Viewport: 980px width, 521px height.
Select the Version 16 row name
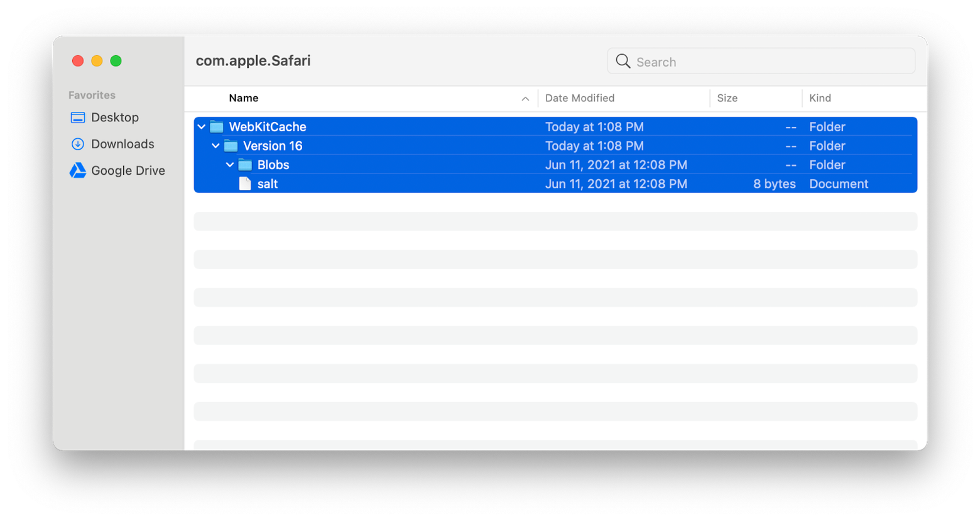tap(273, 146)
